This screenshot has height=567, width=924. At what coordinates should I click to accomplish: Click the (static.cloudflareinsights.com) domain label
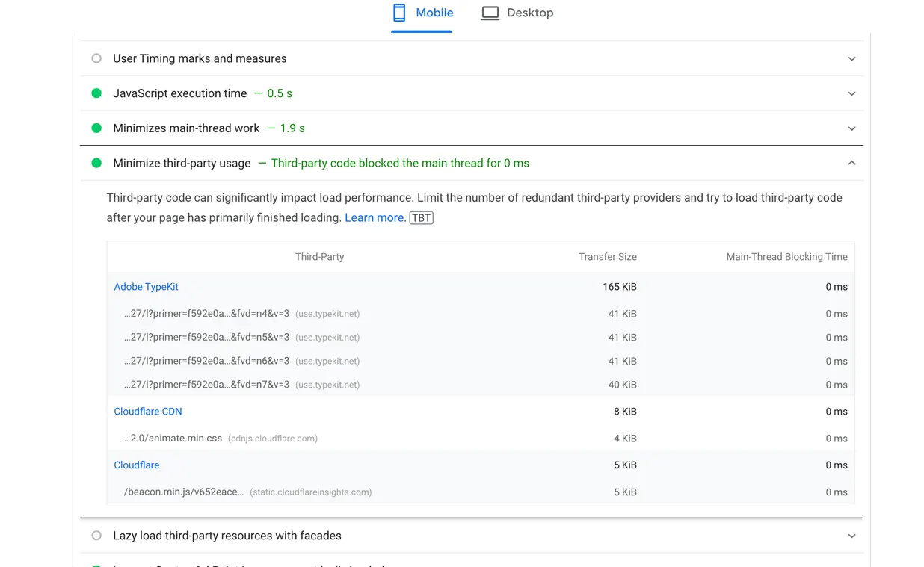[311, 492]
